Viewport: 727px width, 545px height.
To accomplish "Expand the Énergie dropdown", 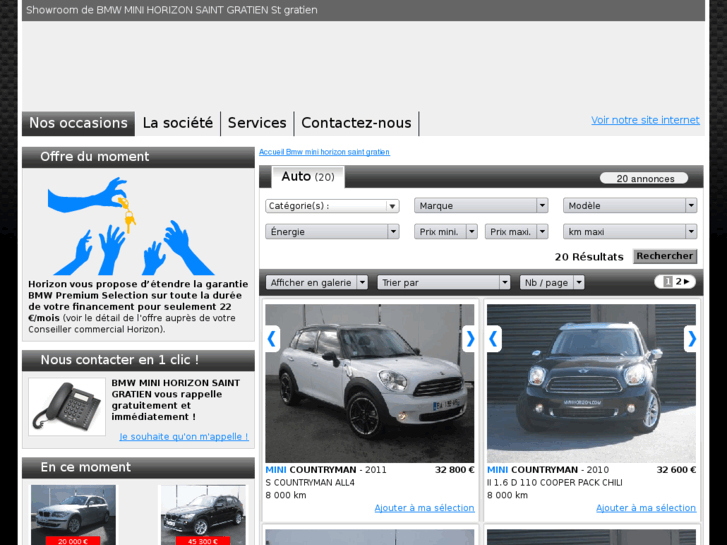I will click(332, 231).
